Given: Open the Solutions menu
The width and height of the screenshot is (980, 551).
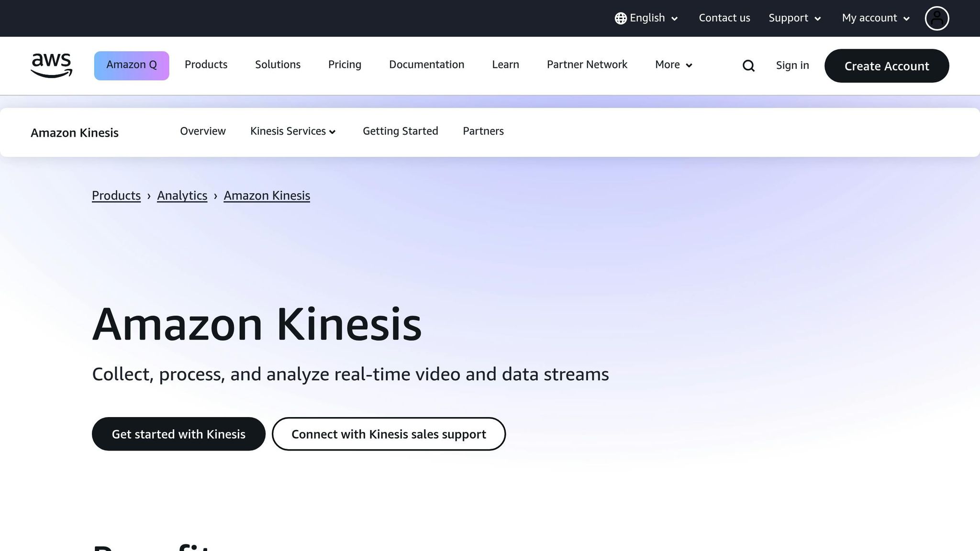Looking at the screenshot, I should (x=278, y=65).
